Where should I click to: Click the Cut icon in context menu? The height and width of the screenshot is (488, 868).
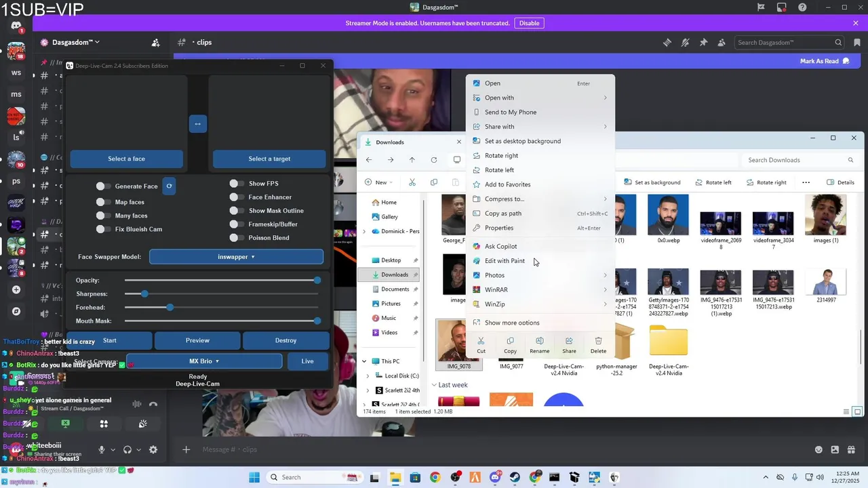point(481,345)
